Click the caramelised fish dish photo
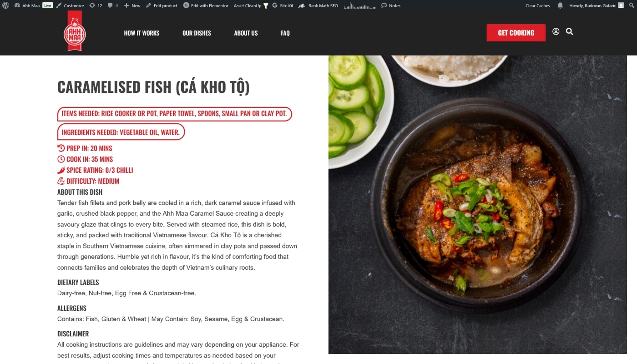 click(477, 205)
